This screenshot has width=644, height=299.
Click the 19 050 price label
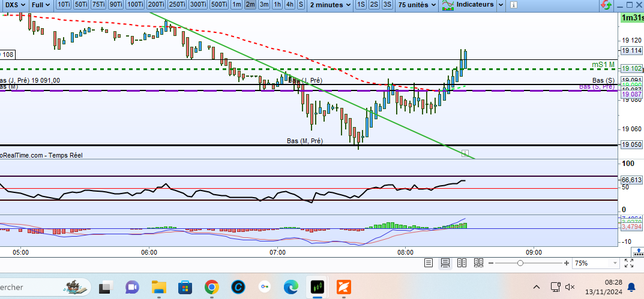click(x=631, y=145)
